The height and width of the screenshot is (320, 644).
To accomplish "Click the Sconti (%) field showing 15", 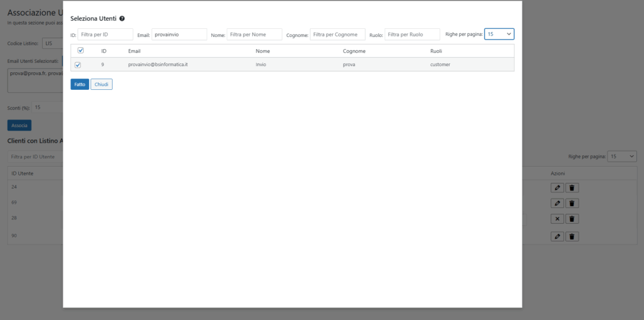I will [48, 108].
